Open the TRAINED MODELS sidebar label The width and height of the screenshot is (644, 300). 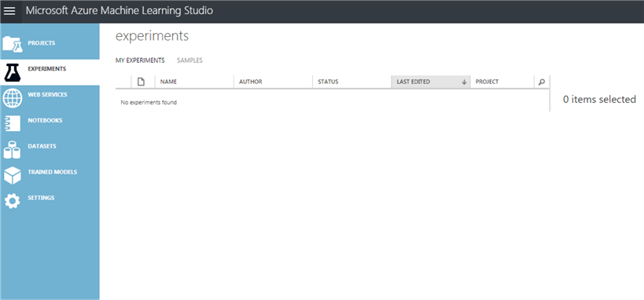[x=52, y=172]
